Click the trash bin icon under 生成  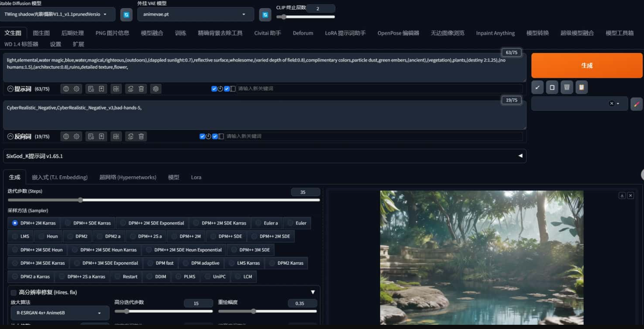(x=567, y=87)
